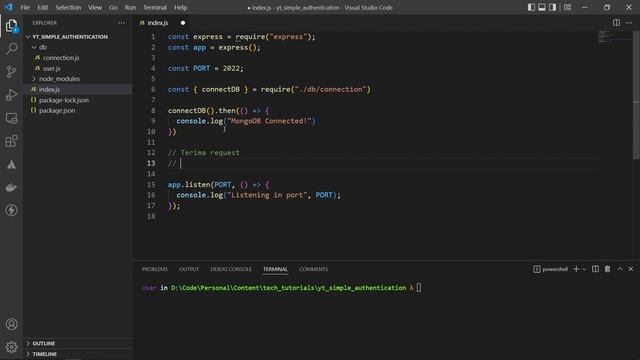Switch to the DEBUG CONSOLE tab

click(231, 269)
